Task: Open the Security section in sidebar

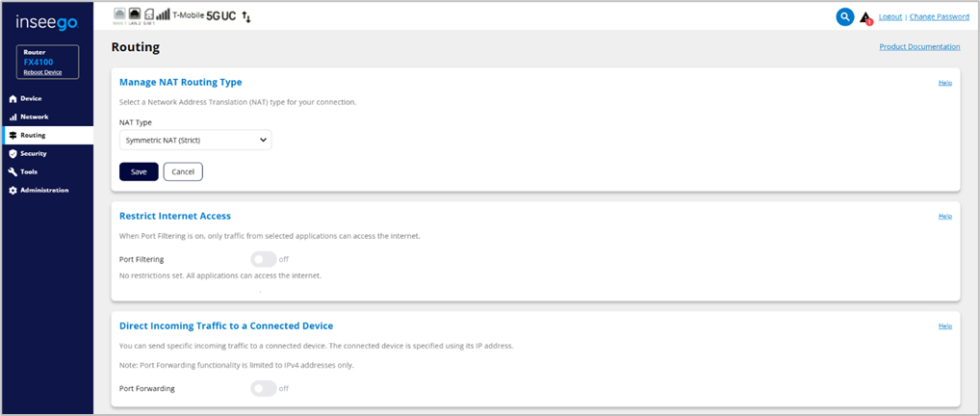Action: pyautogui.click(x=34, y=153)
